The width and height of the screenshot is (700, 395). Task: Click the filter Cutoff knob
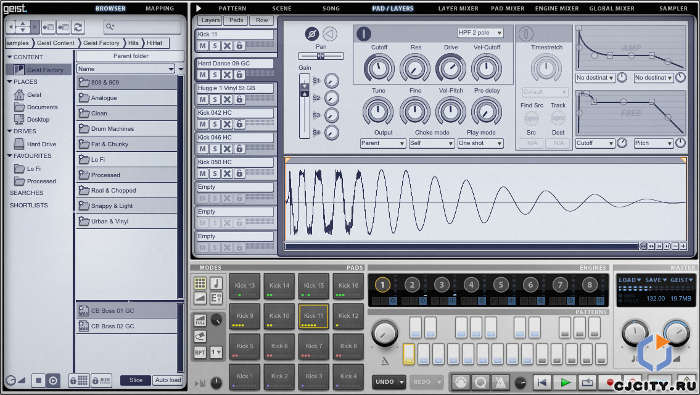coord(379,68)
